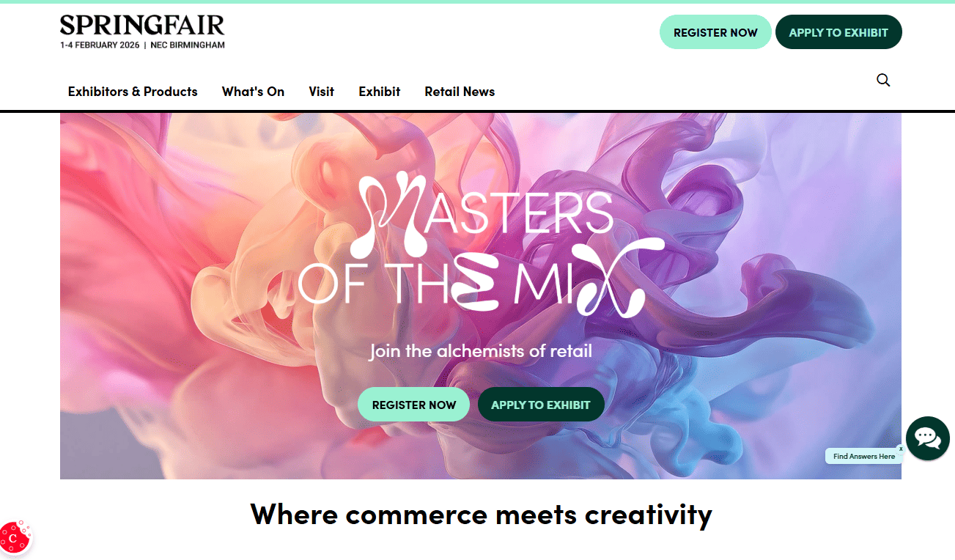Click the Where commerce meets creativity heading

(x=481, y=514)
